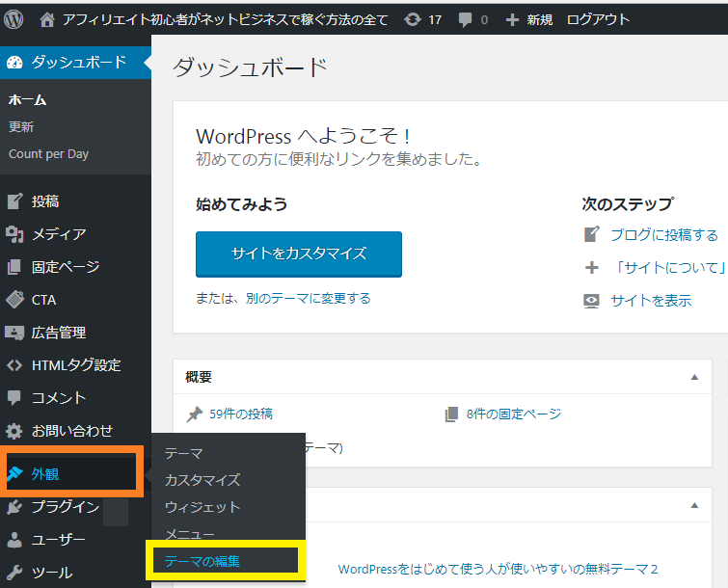728x588 pixels.
Task: Open updates icon showing 17
Action: tap(413, 19)
